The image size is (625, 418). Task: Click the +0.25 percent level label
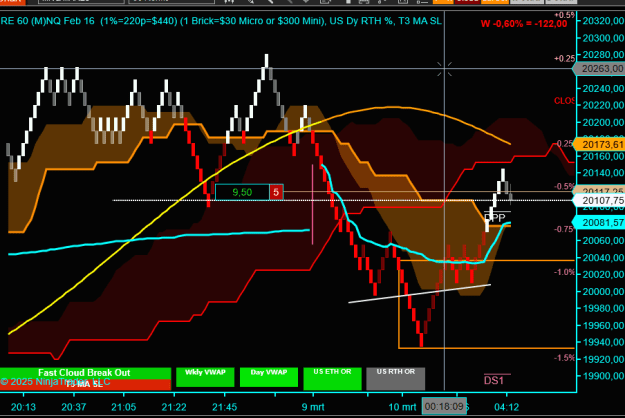pos(564,59)
